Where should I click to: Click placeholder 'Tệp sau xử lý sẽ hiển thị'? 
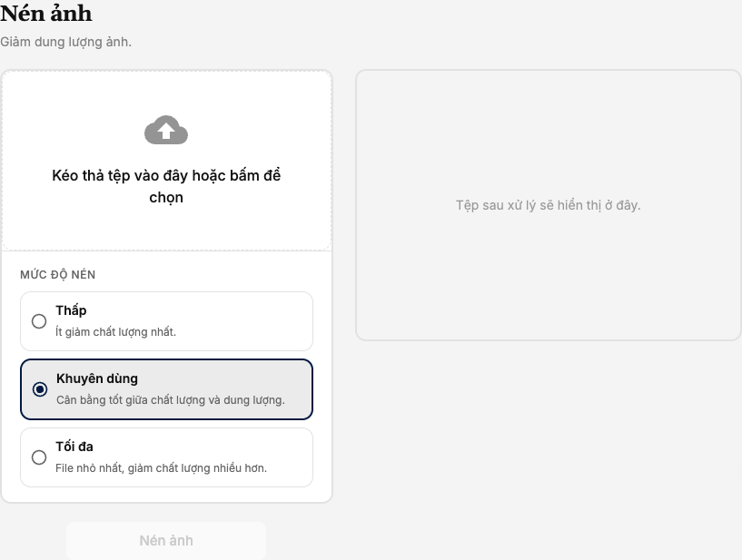pos(548,205)
